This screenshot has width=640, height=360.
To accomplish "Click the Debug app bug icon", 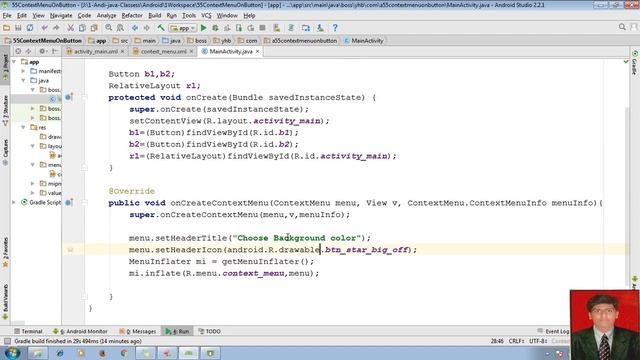I will pyautogui.click(x=215, y=28).
